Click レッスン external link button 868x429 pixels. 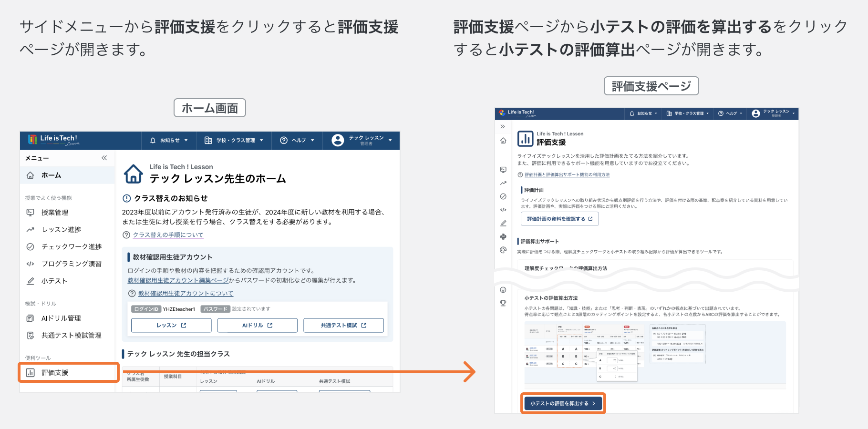pyautogui.click(x=171, y=326)
